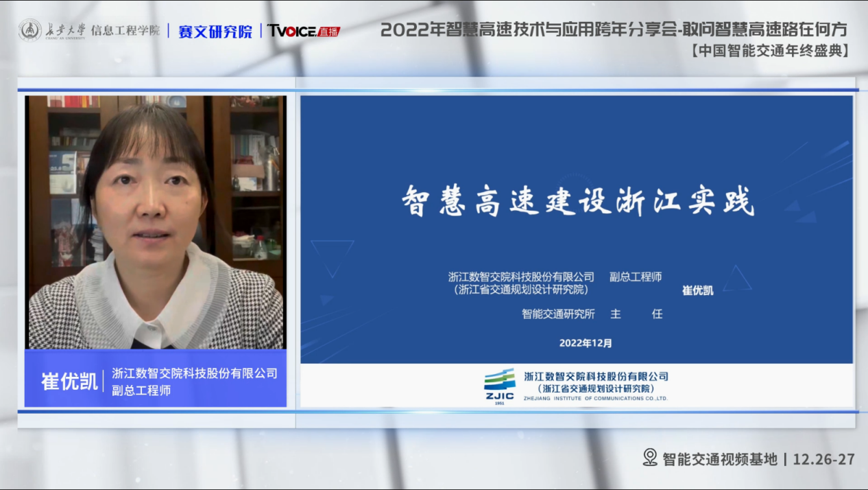Click the 【中国智能交通年终盛典】 subtitle

[769, 51]
